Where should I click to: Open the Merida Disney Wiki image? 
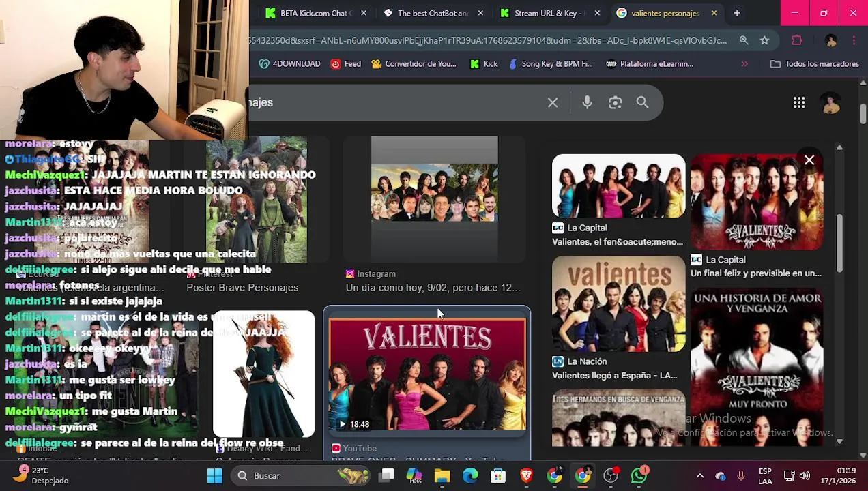tap(263, 374)
